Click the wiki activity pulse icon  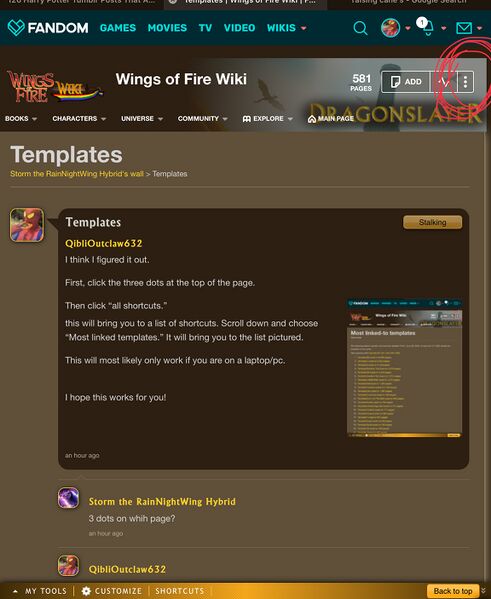444,82
